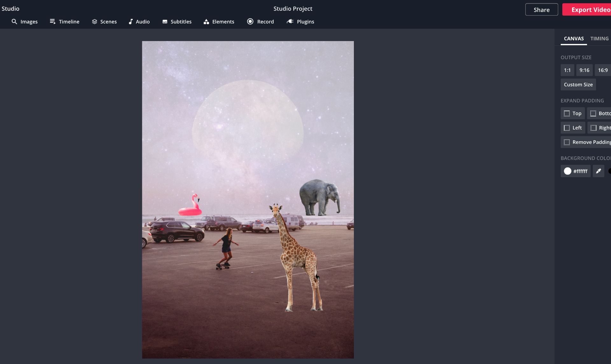Set output size to 1:1

pyautogui.click(x=567, y=70)
